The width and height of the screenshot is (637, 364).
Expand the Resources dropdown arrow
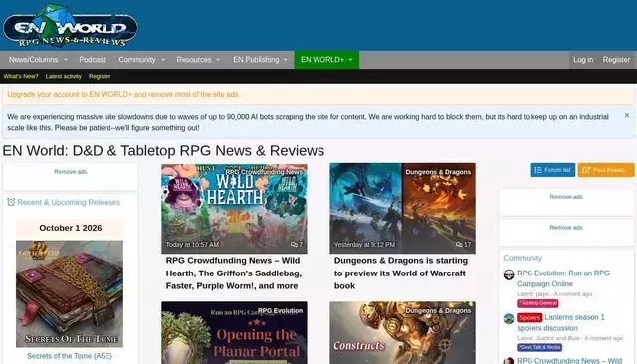pyautogui.click(x=218, y=60)
